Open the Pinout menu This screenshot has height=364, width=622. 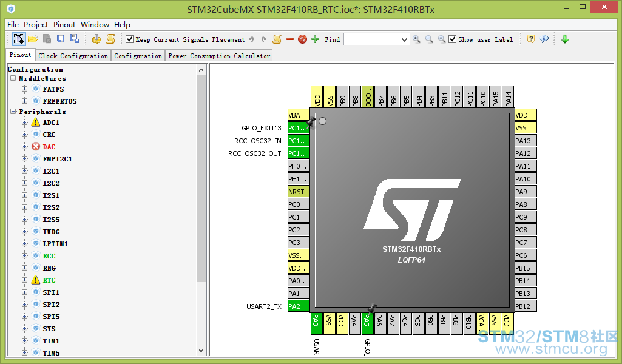tap(64, 25)
